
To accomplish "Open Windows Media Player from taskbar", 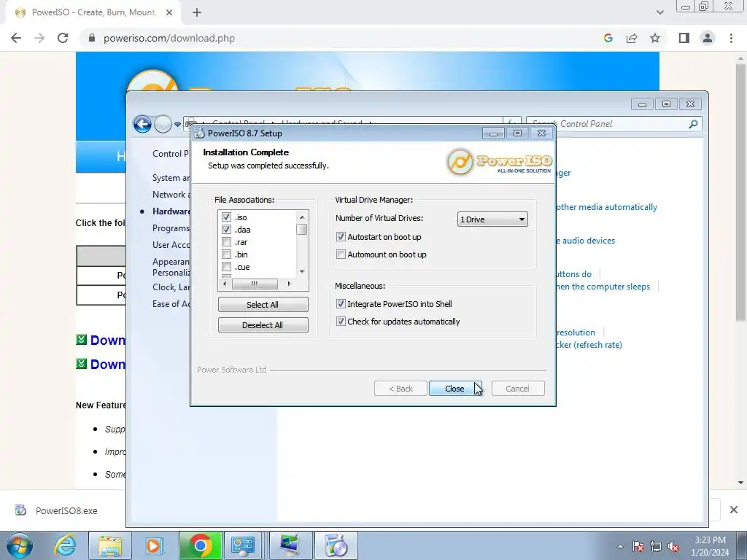I will click(x=155, y=545).
